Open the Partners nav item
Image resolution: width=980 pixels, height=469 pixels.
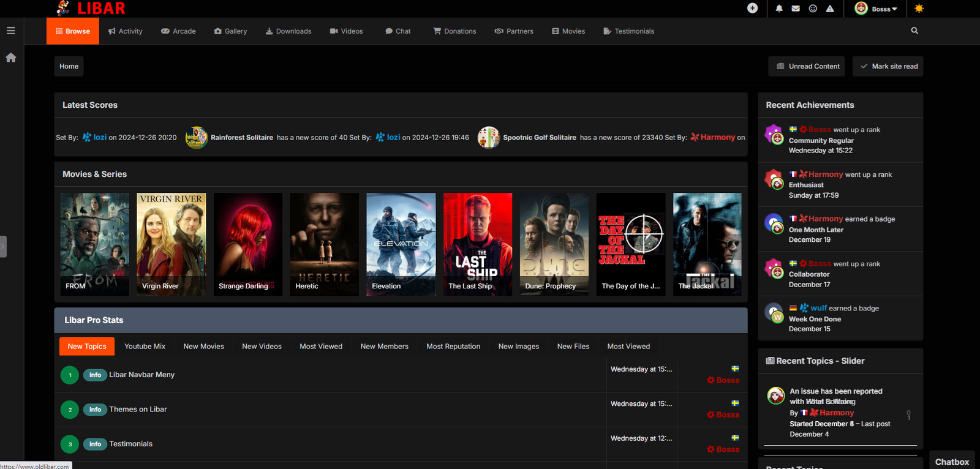pyautogui.click(x=514, y=31)
